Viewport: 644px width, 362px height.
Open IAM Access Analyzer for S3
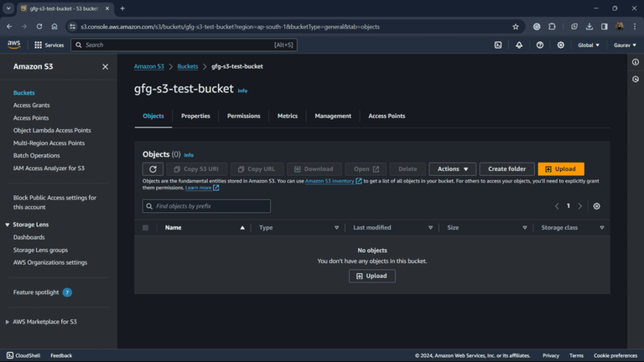coord(49,168)
